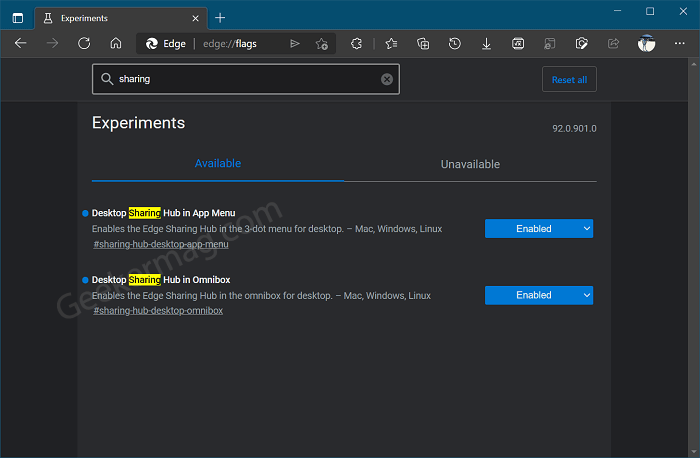The height and width of the screenshot is (458, 700).
Task: Open the #sharing-hub-desktop-app-menu link
Action: [x=161, y=244]
